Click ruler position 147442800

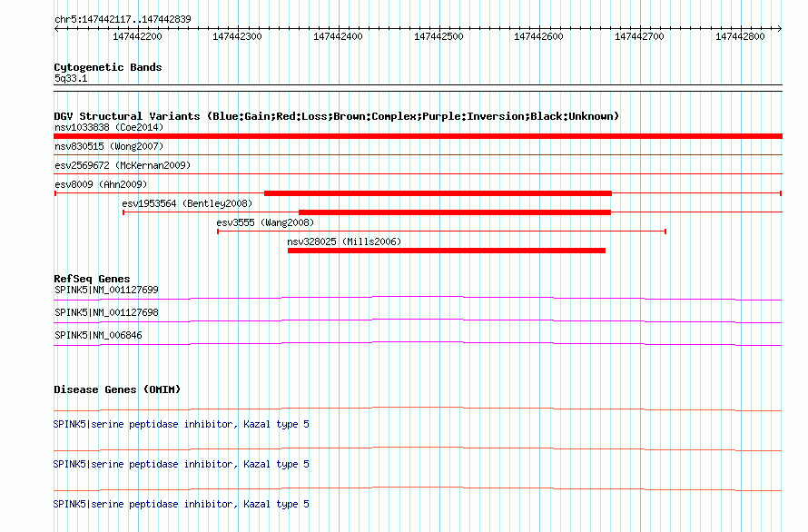click(x=741, y=36)
